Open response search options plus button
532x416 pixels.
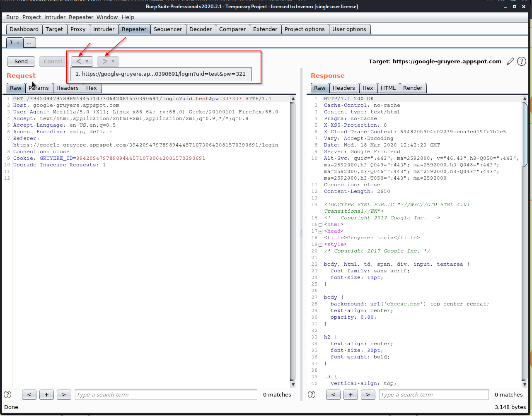[x=351, y=394]
